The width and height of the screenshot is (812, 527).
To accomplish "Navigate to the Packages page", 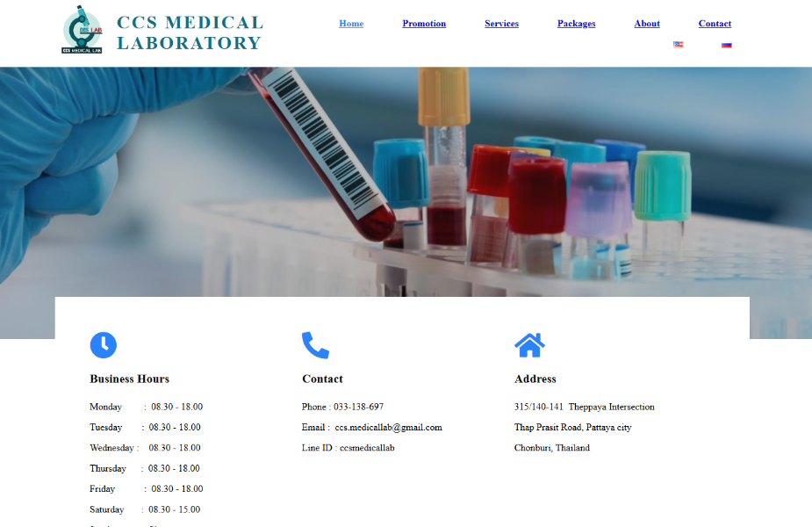I will pos(576,24).
